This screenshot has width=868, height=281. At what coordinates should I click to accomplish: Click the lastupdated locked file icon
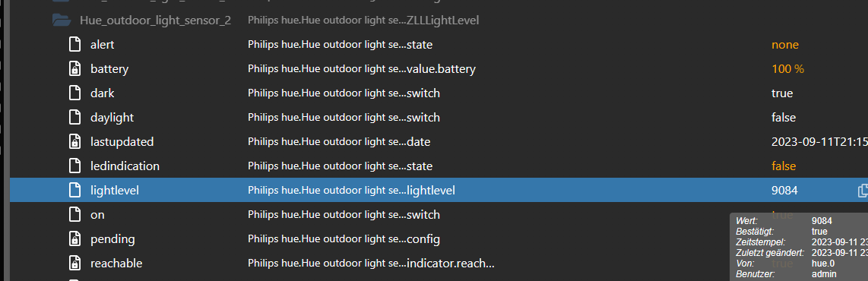coord(74,141)
